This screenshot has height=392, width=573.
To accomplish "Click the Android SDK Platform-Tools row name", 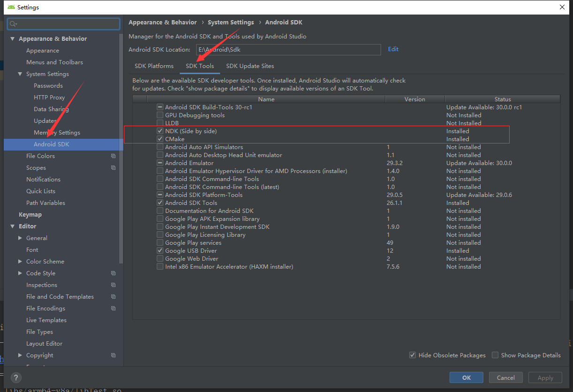I will click(204, 195).
